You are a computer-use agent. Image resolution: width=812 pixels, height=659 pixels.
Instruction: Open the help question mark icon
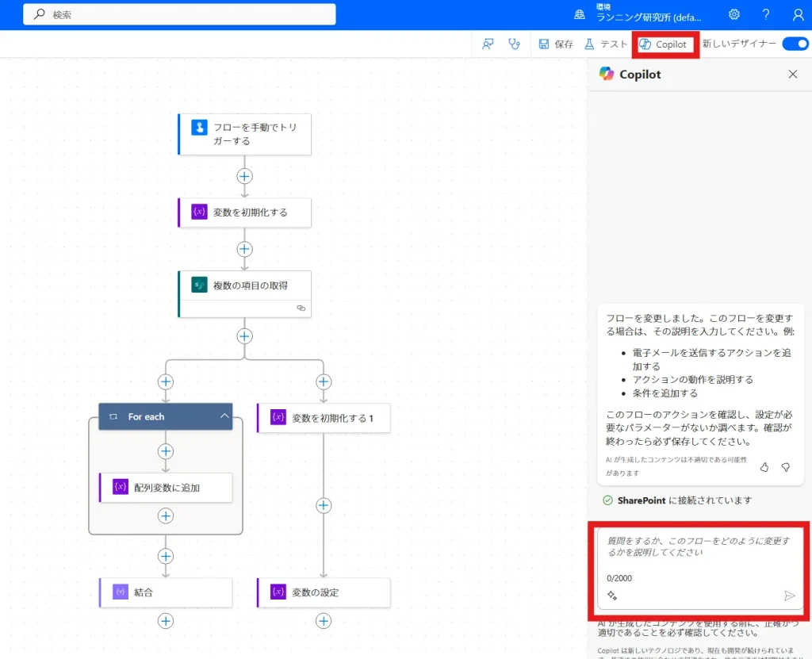(766, 15)
